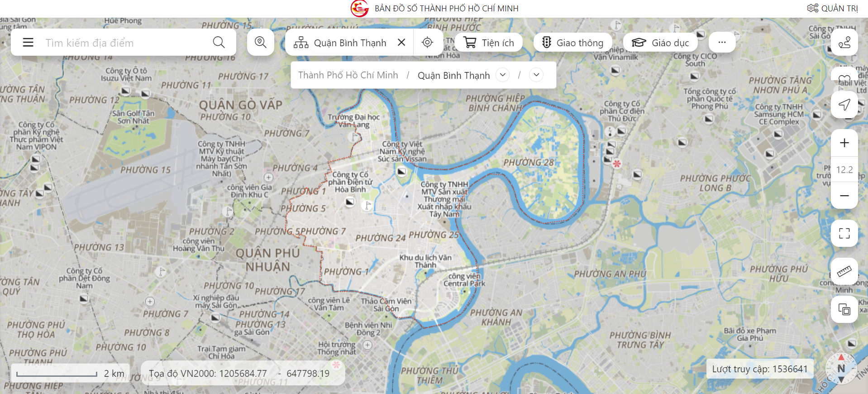Click the gear icon beside QUẢN TRỊ
This screenshot has width=868, height=394.
tap(813, 8)
